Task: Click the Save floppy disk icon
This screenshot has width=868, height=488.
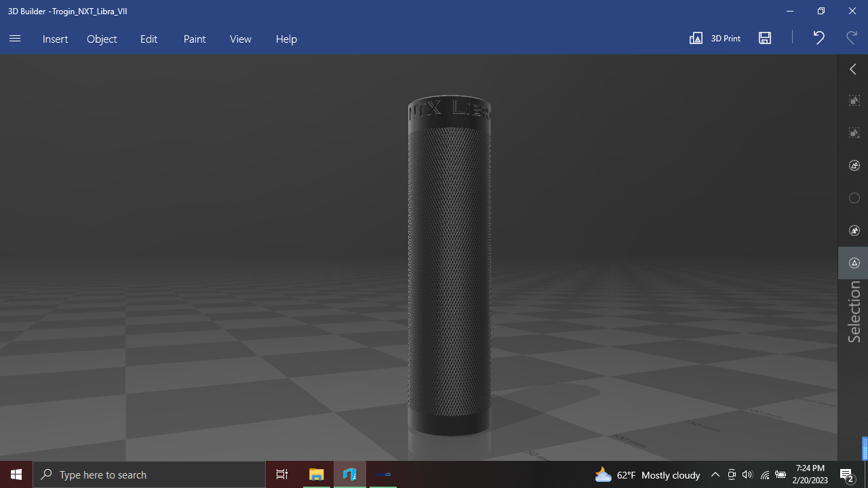Action: [765, 39]
